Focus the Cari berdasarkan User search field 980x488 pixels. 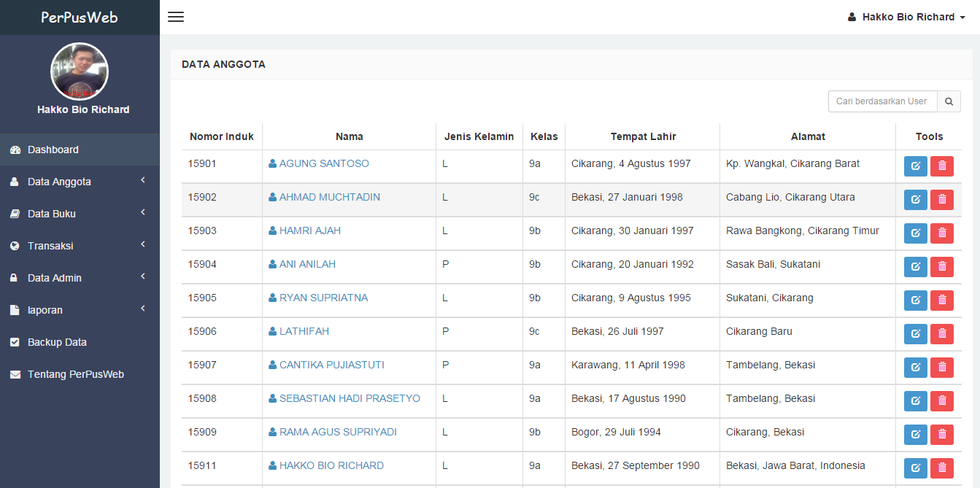pos(882,101)
